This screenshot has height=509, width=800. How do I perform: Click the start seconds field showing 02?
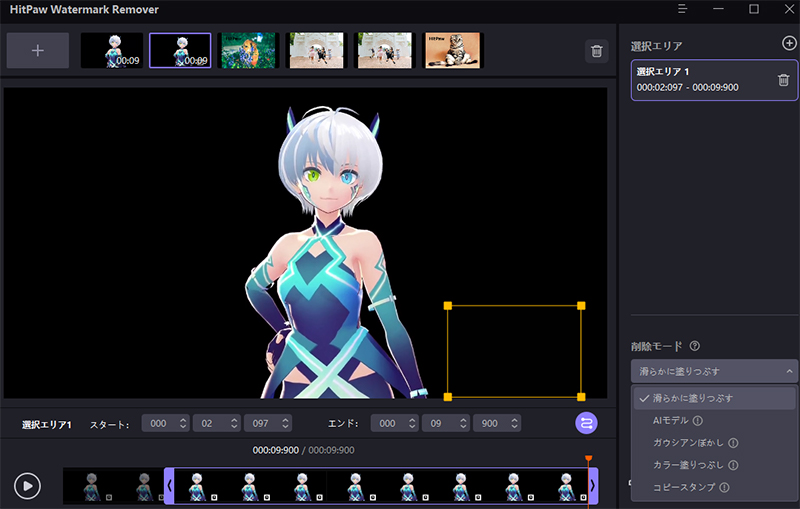[216, 423]
